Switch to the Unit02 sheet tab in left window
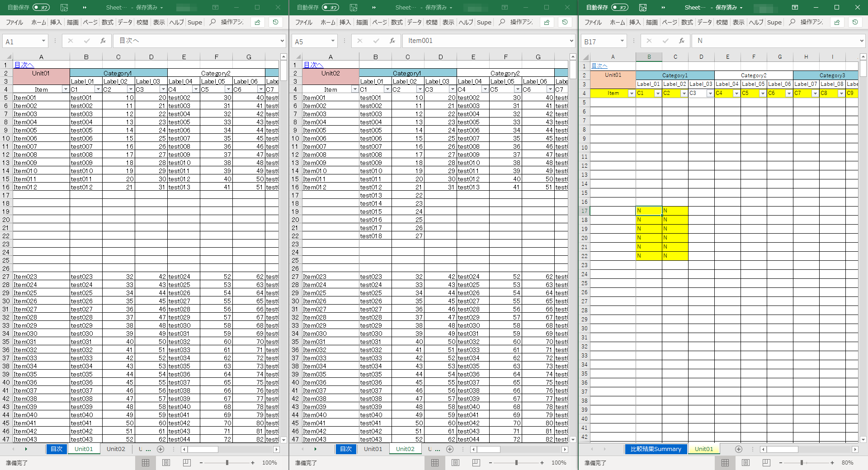 (x=116, y=449)
